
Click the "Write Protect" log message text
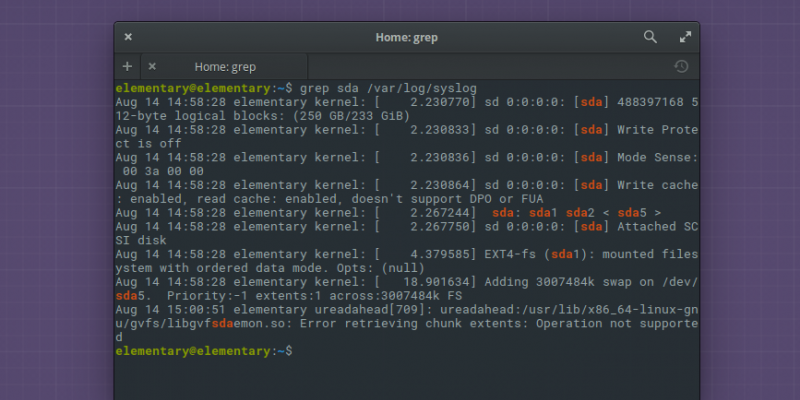[655, 129]
